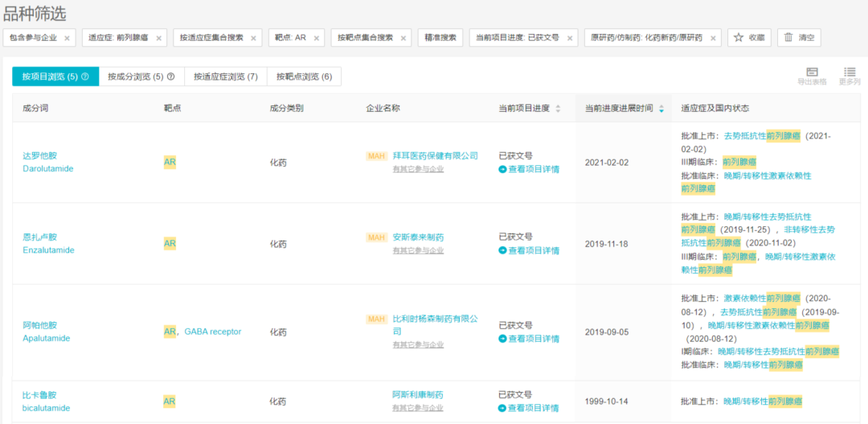Open 拜耳医药保健有限公司 company link
868x424 pixels.
click(x=435, y=155)
